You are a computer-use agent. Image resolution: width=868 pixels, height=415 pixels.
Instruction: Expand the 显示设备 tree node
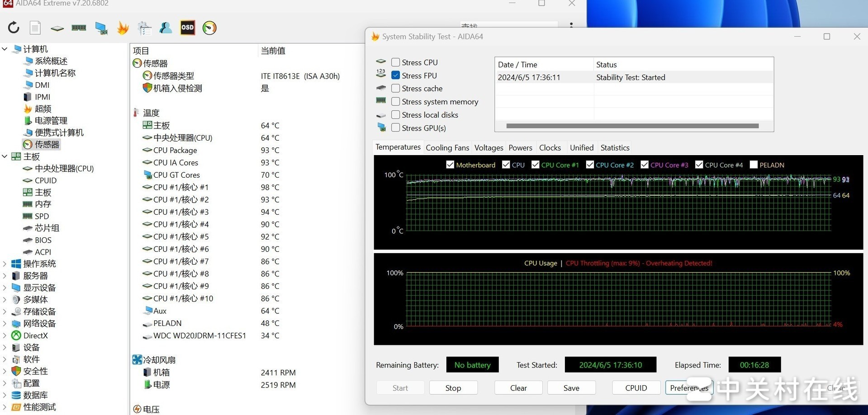(5, 288)
